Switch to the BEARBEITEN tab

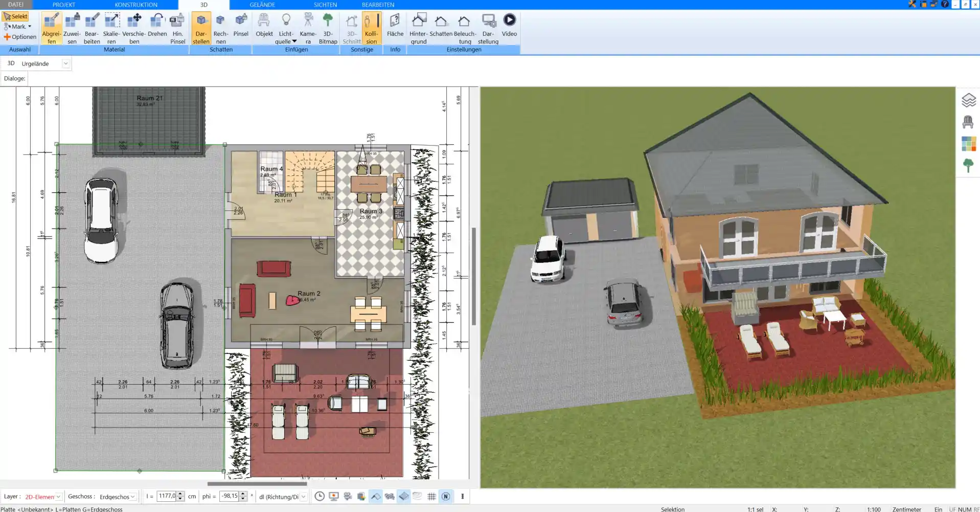378,5
